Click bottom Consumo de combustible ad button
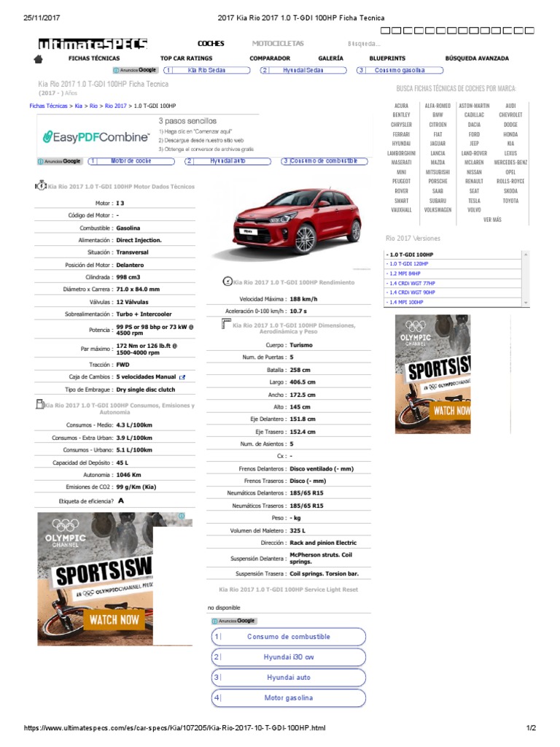The height and width of the screenshot is (747, 560). [x=289, y=637]
